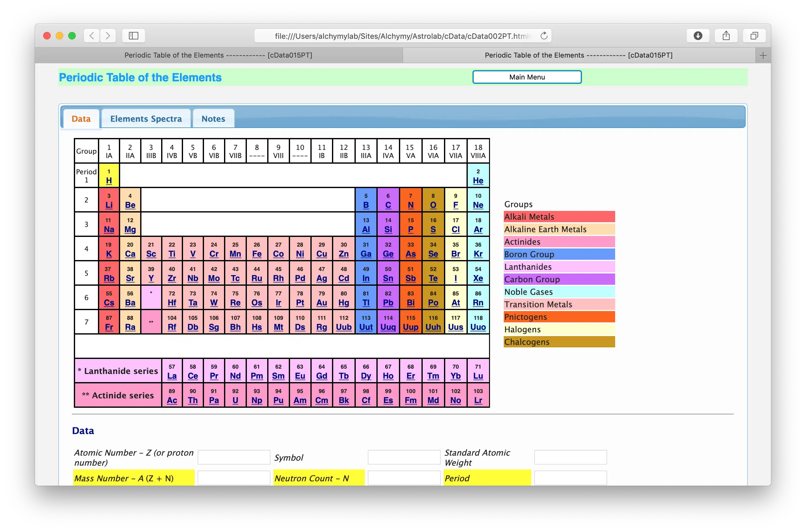The image size is (806, 532).
Task: Switch to the Notes tab
Action: tap(212, 118)
